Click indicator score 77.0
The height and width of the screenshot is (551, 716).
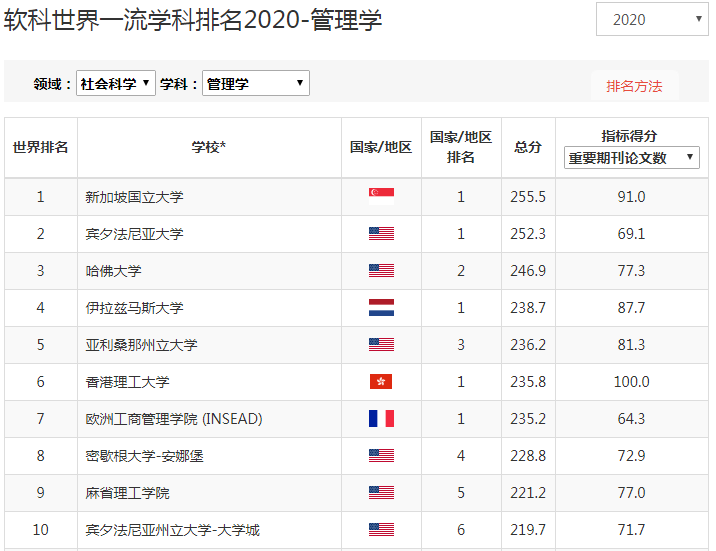click(632, 493)
